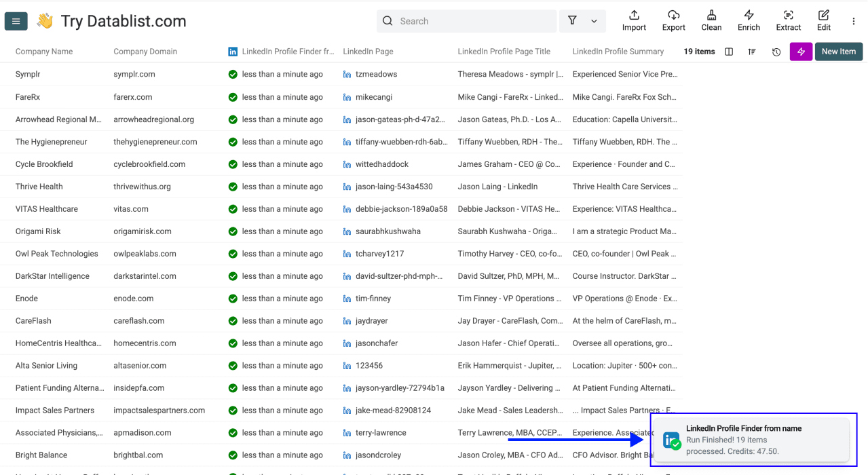Select the Clean tool

711,20
